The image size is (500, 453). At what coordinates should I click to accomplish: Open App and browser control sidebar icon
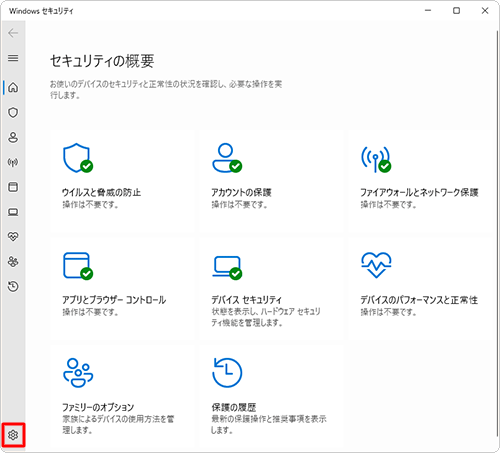pos(13,187)
